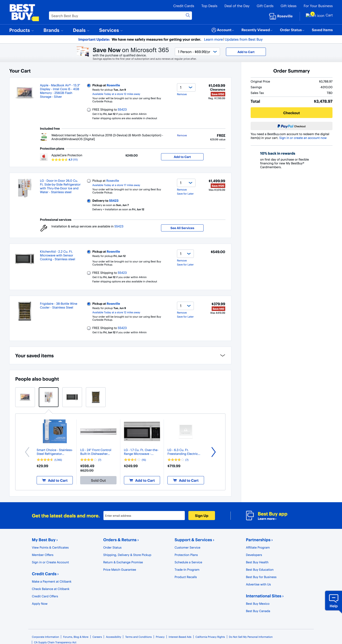Screen dimensions: 342x644
Task: Open the Deals menu
Action: (x=81, y=30)
